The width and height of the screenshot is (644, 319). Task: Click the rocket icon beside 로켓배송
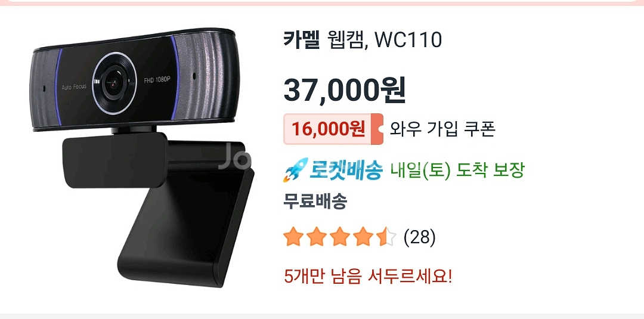click(296, 169)
